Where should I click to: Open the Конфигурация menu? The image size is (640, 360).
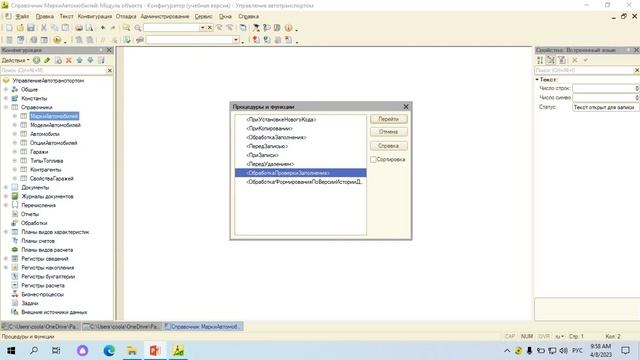95,16
